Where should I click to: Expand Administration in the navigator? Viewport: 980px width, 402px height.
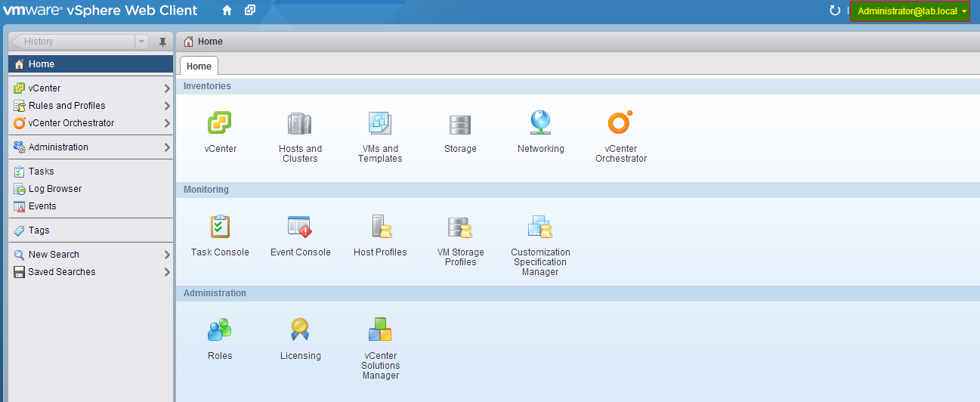[x=167, y=147]
